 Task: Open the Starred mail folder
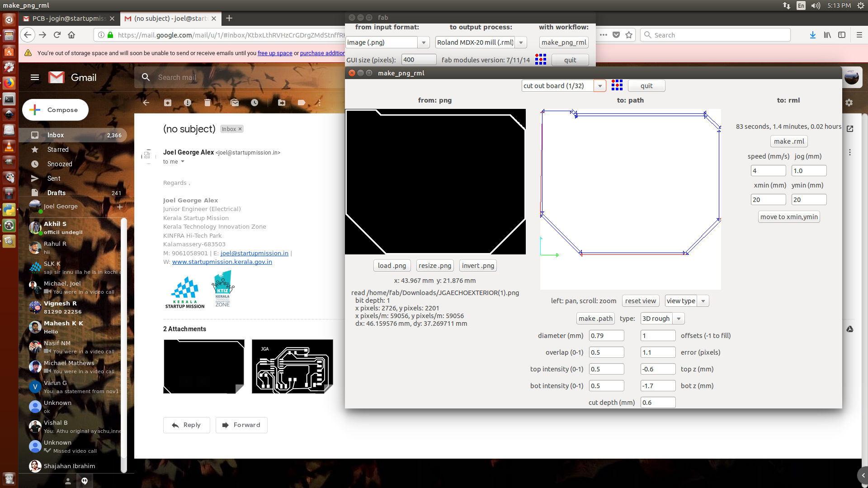point(58,150)
